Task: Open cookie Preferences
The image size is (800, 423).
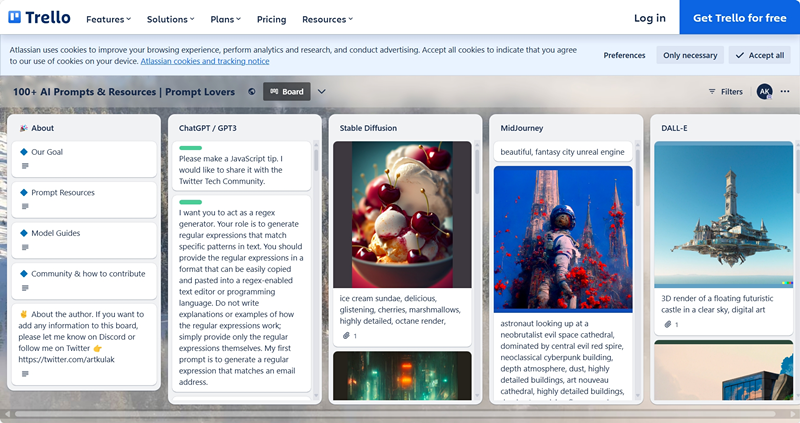Action: (x=624, y=55)
